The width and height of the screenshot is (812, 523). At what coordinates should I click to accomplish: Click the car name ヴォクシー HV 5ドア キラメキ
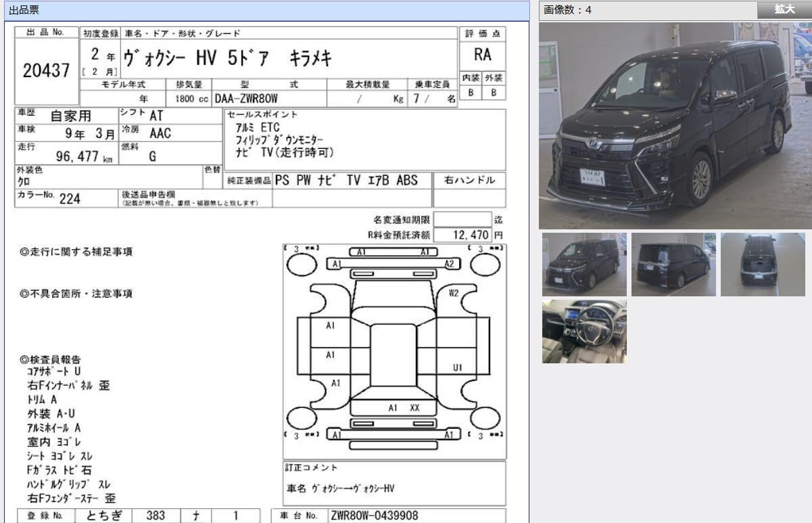coord(227,59)
